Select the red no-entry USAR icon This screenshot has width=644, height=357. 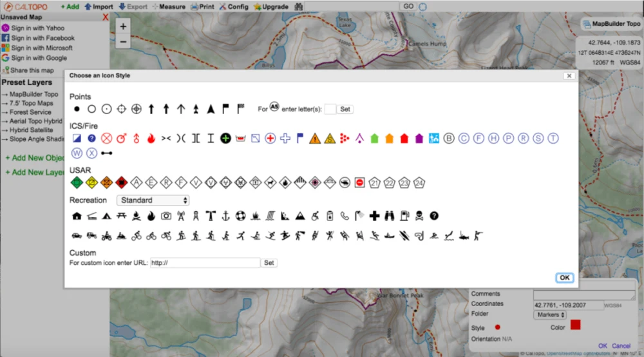pyautogui.click(x=360, y=183)
